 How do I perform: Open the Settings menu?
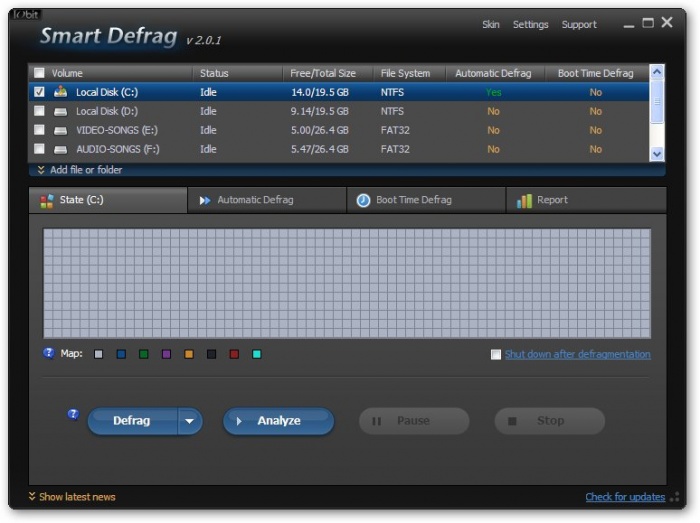tap(530, 25)
